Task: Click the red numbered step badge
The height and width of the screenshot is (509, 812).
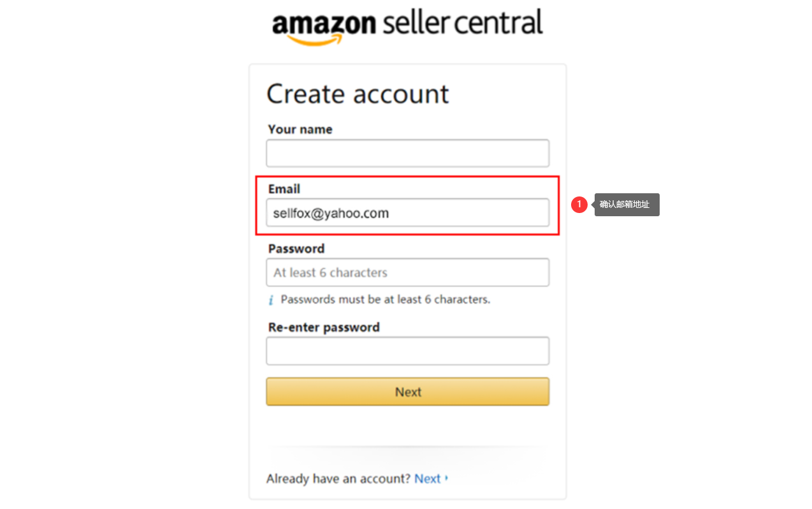Action: (x=579, y=205)
